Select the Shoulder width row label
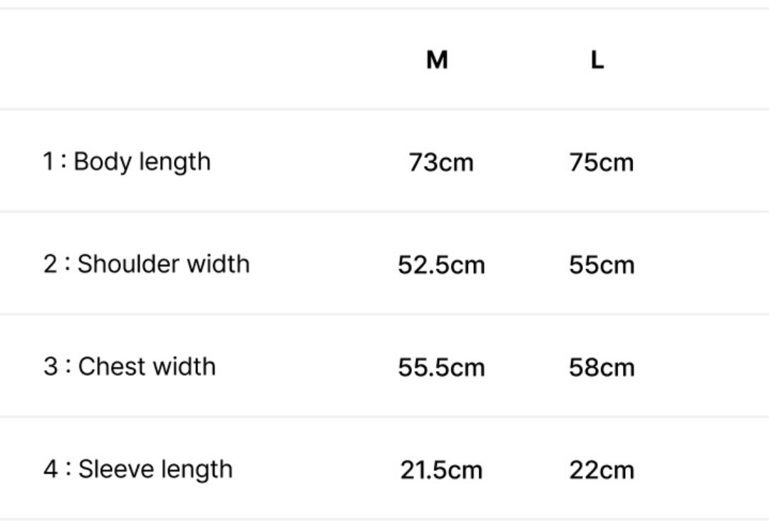 (163, 264)
